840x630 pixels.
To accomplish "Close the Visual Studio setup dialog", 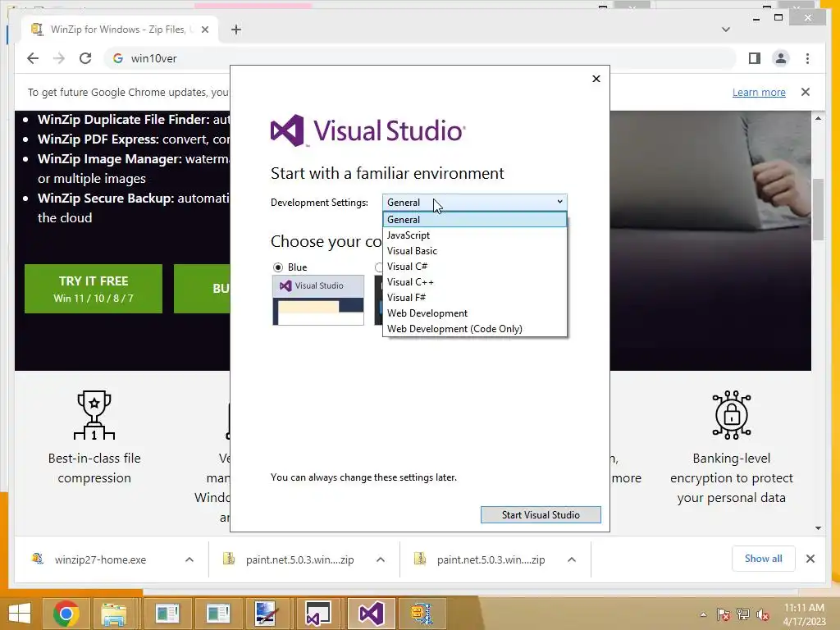I will (596, 79).
